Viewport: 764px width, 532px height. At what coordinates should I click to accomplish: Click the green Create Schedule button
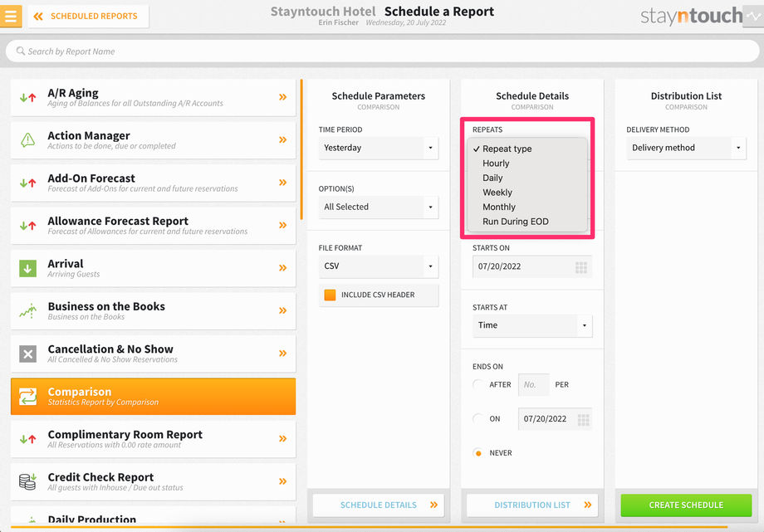(x=686, y=505)
